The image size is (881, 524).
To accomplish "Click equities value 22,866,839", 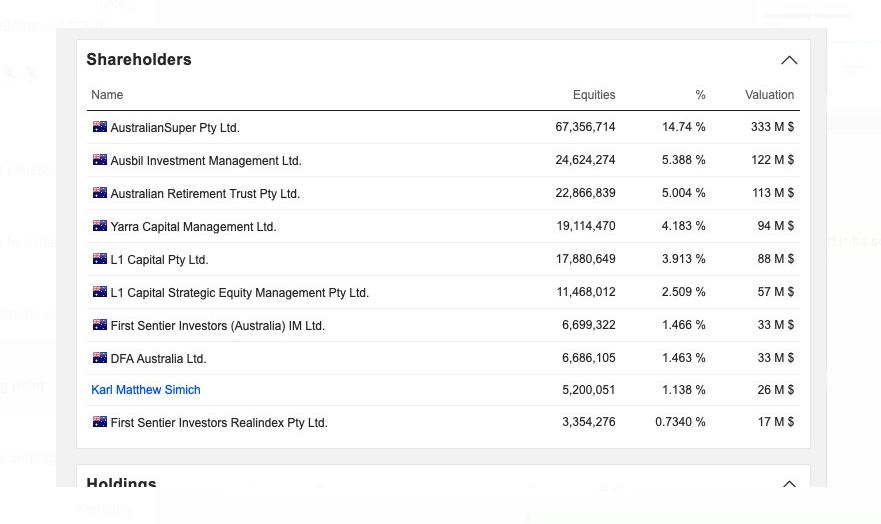I will pyautogui.click(x=585, y=193).
